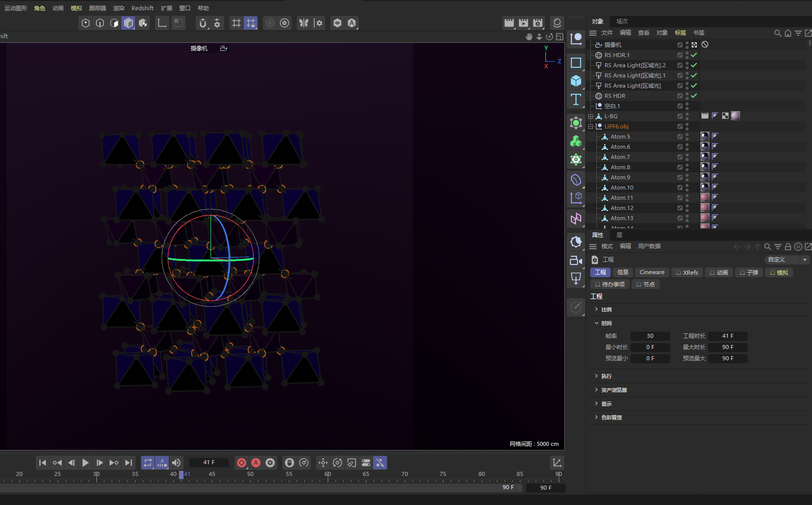Screen dimensions: 812x505
Task: Click the deformer bend tool icon
Action: (576, 180)
